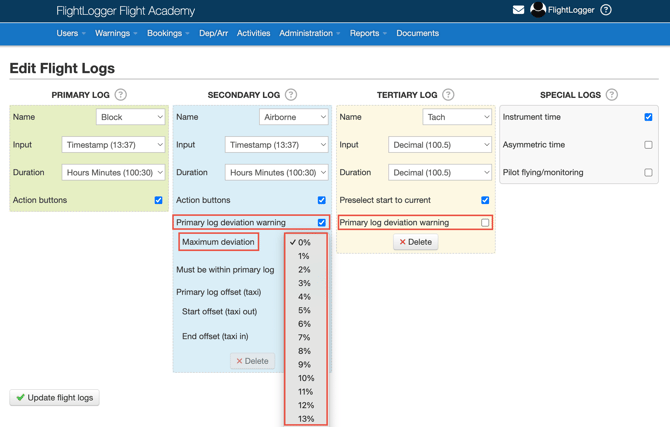Open the Administration menu

point(309,33)
